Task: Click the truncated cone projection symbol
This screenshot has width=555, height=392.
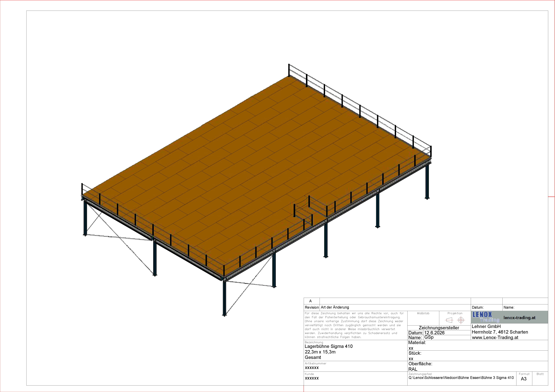Action: pos(449,320)
